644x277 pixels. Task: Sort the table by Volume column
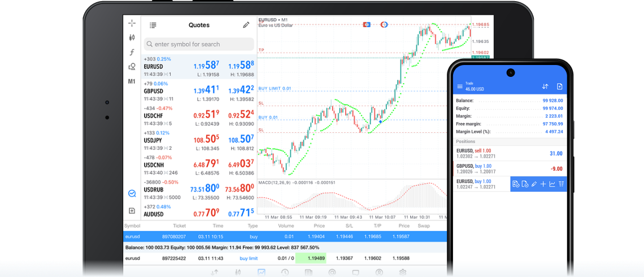click(286, 226)
